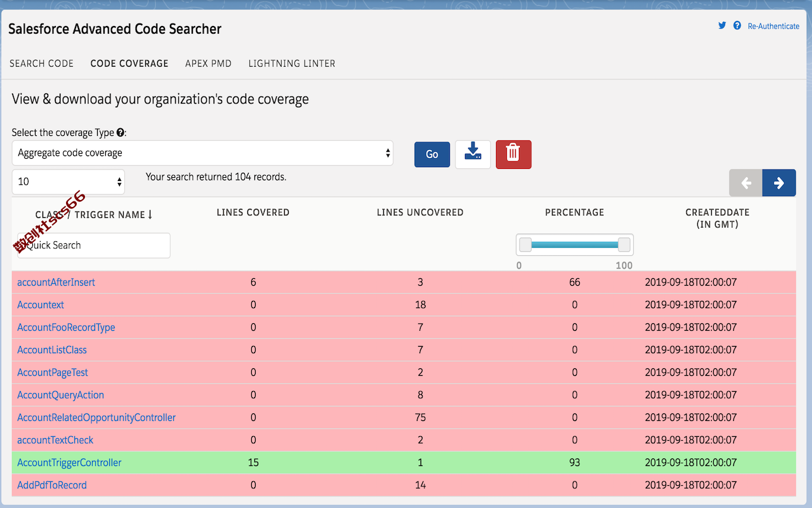812x508 pixels.
Task: Click the help question mark icon near Re-Authenticate
Action: click(737, 26)
